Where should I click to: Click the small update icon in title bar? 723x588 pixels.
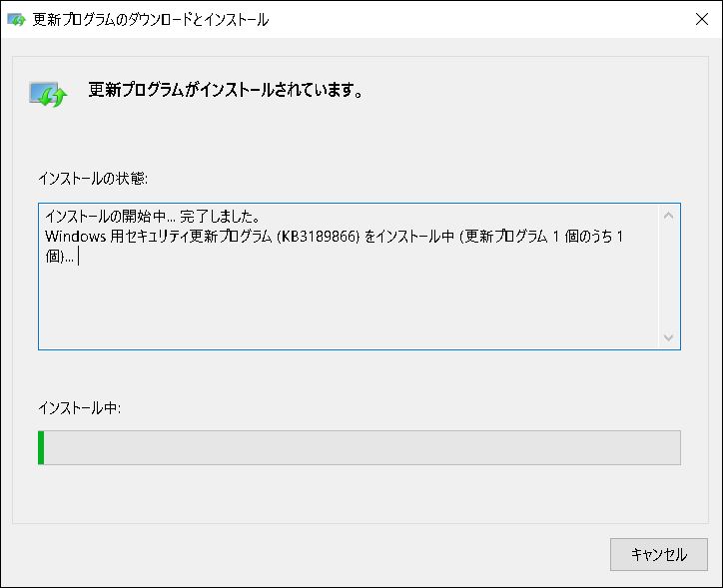17,19
